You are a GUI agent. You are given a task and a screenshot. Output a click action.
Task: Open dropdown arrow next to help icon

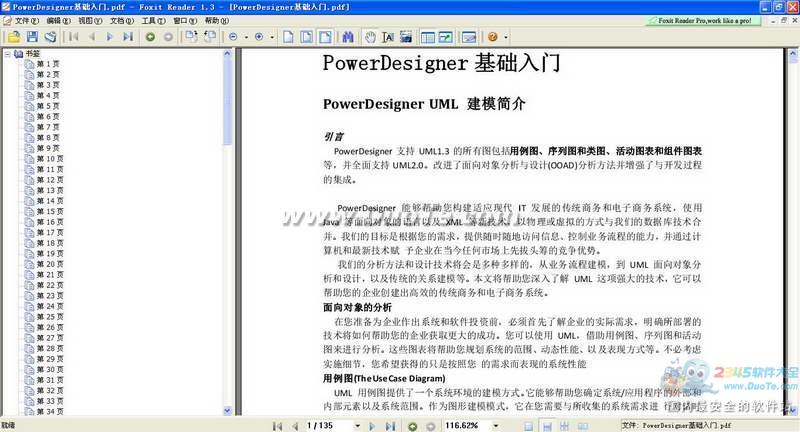tap(506, 37)
